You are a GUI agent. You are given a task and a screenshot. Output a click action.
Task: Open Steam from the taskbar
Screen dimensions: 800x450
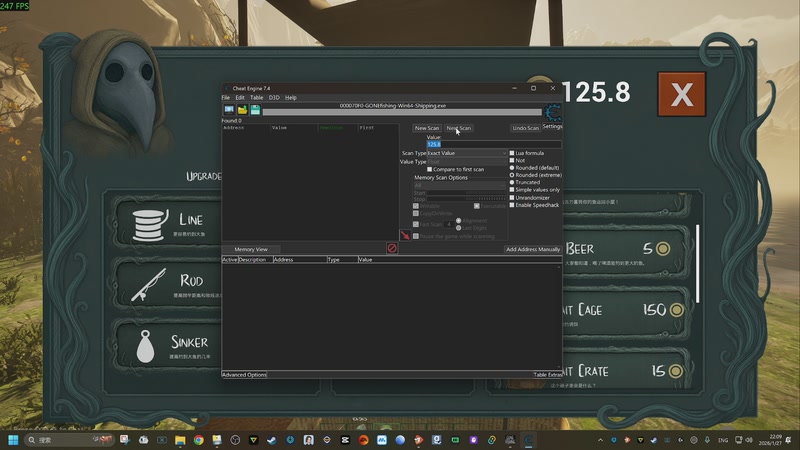click(271, 440)
